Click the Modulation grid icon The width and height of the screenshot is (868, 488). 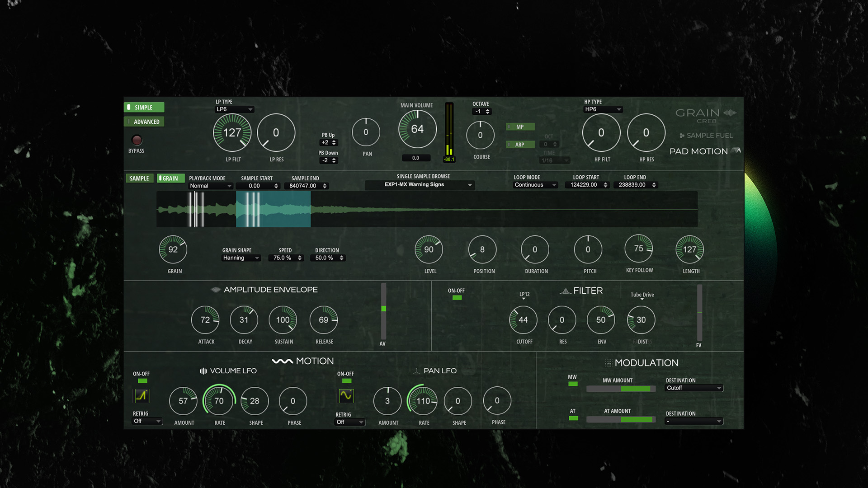609,362
